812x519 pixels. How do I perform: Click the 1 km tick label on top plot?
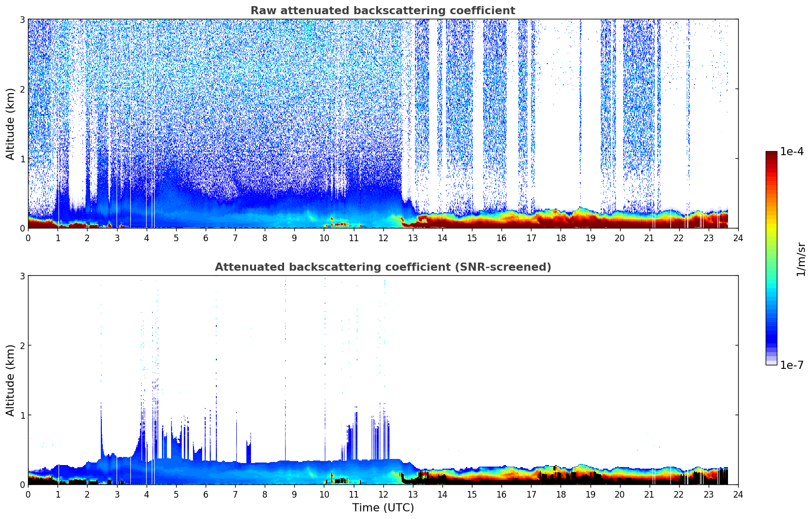[x=22, y=159]
